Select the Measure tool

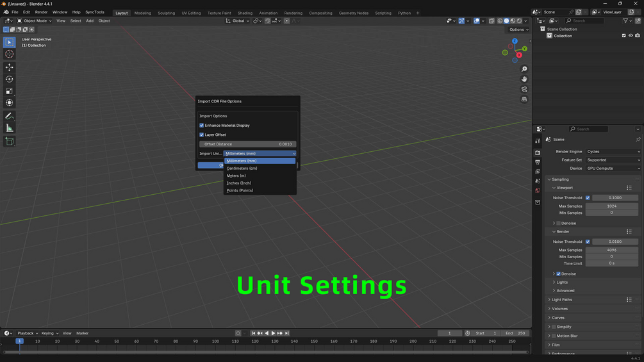[9, 129]
